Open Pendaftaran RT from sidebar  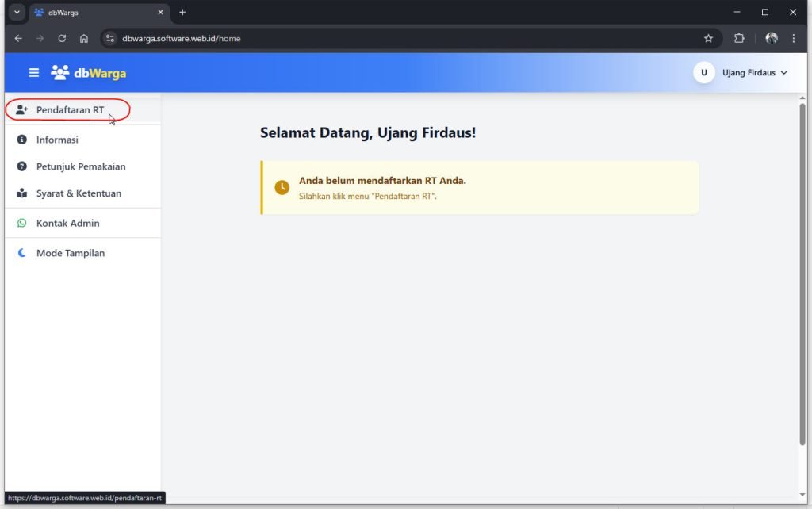click(x=70, y=110)
